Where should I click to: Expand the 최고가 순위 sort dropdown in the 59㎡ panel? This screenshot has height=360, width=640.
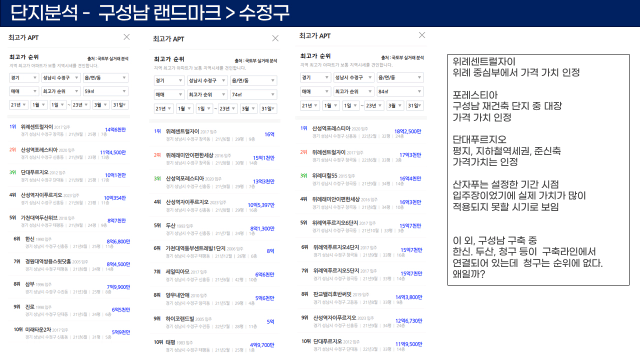tap(61, 91)
